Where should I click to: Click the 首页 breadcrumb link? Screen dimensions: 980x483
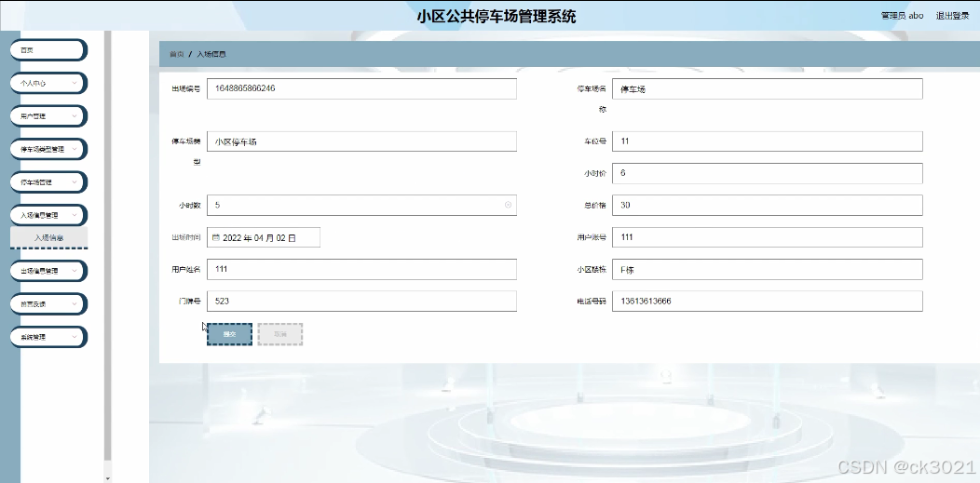[x=177, y=54]
